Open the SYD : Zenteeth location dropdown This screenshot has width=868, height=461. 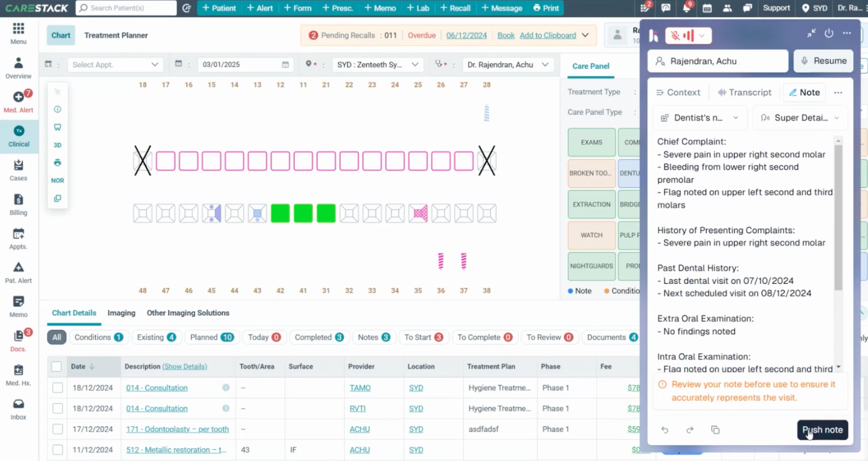click(x=377, y=64)
